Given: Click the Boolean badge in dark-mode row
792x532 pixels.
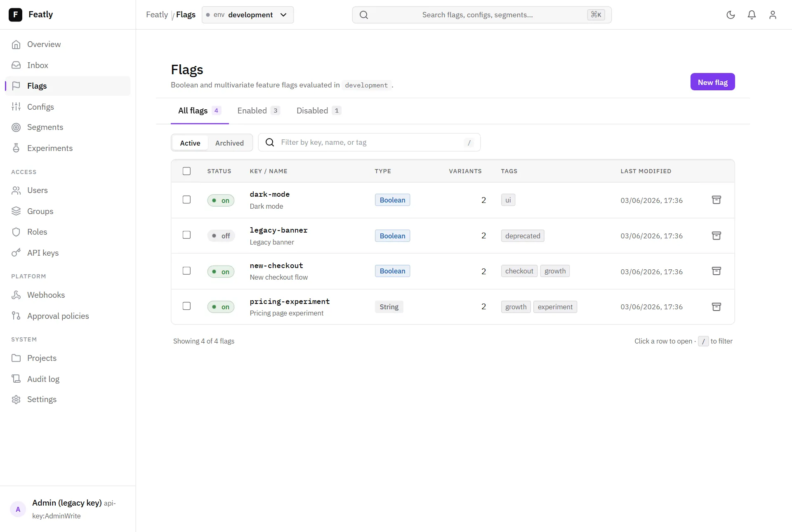Looking at the screenshot, I should [x=392, y=200].
